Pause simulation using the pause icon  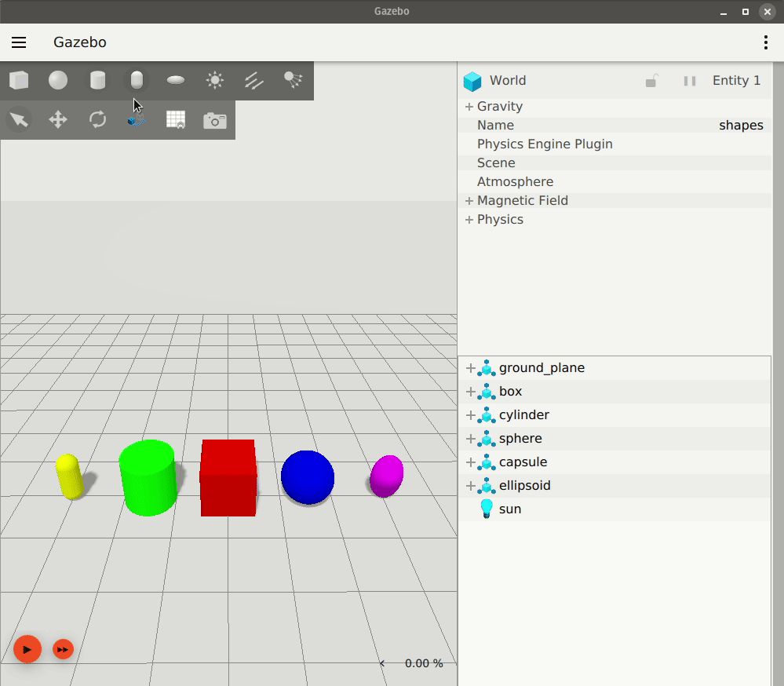[x=689, y=80]
